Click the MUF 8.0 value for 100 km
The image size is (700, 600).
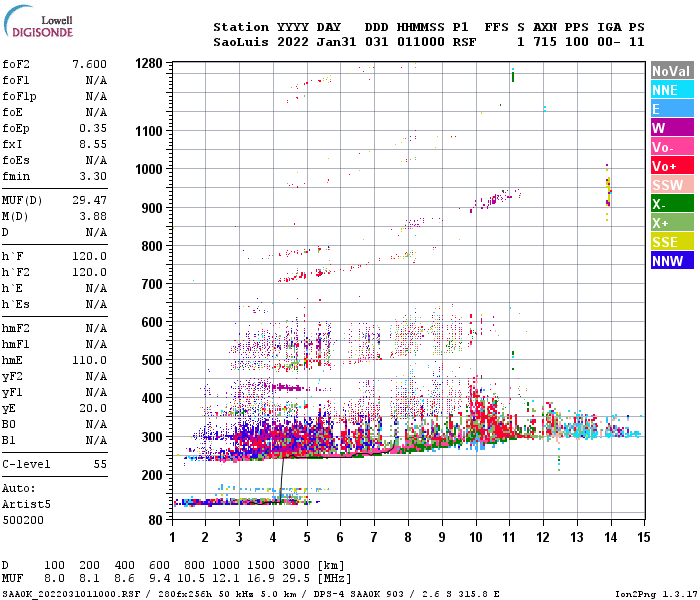(x=54, y=578)
